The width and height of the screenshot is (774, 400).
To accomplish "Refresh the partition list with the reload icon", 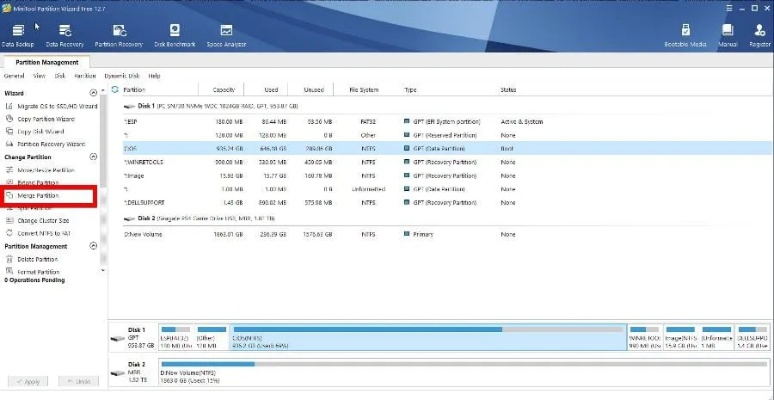I will pyautogui.click(x=114, y=90).
